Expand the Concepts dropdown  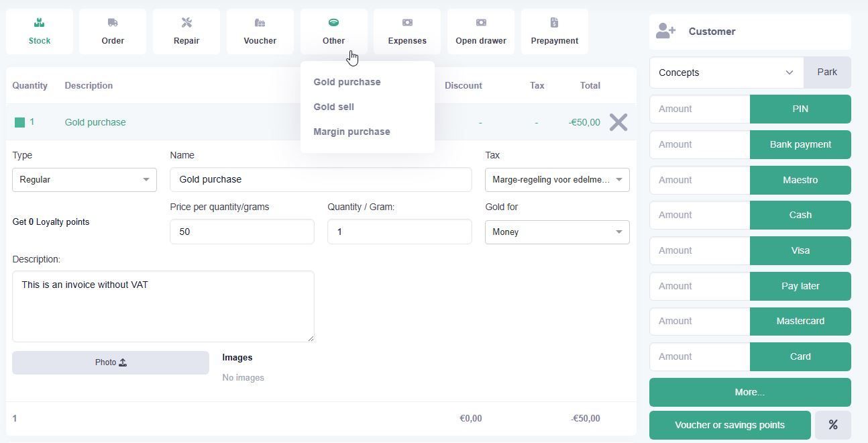[x=726, y=72]
